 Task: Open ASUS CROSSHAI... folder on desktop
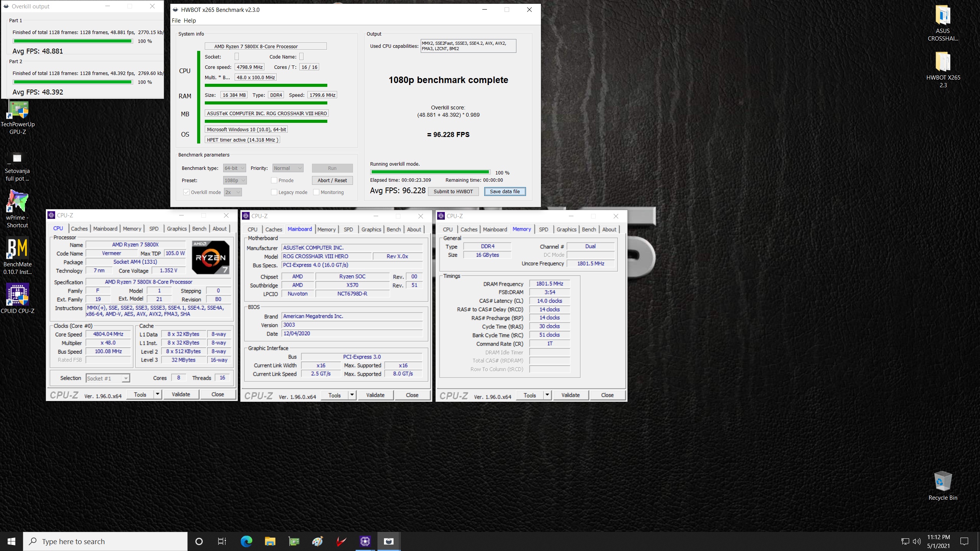(x=943, y=23)
